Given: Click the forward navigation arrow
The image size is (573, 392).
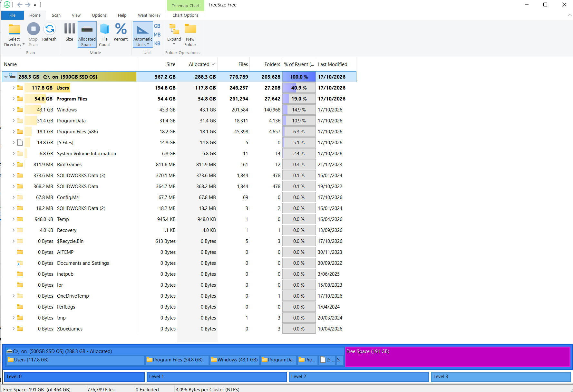Looking at the screenshot, I should click(28, 5).
